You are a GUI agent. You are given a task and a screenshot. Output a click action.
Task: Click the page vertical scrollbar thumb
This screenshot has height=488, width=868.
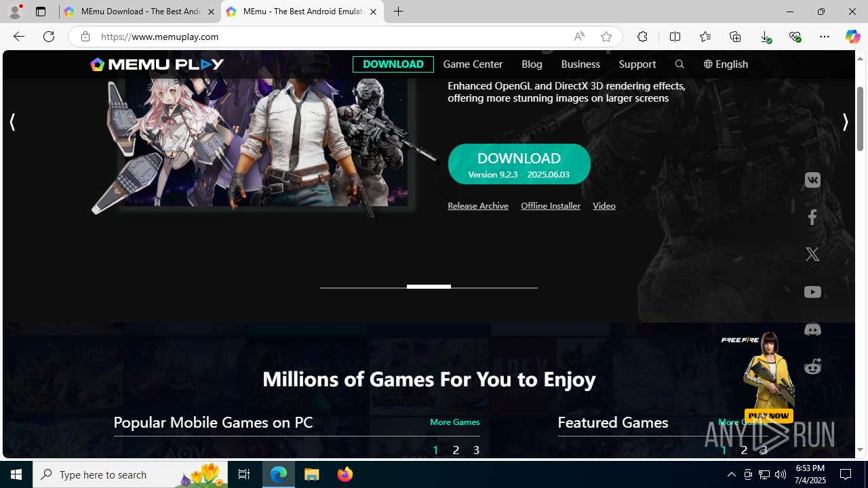tap(860, 119)
